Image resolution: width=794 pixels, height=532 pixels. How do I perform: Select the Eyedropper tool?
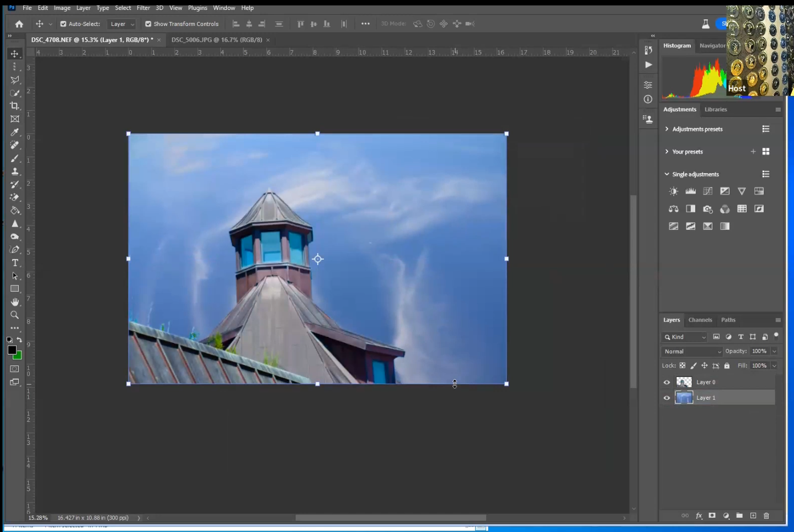click(15, 132)
